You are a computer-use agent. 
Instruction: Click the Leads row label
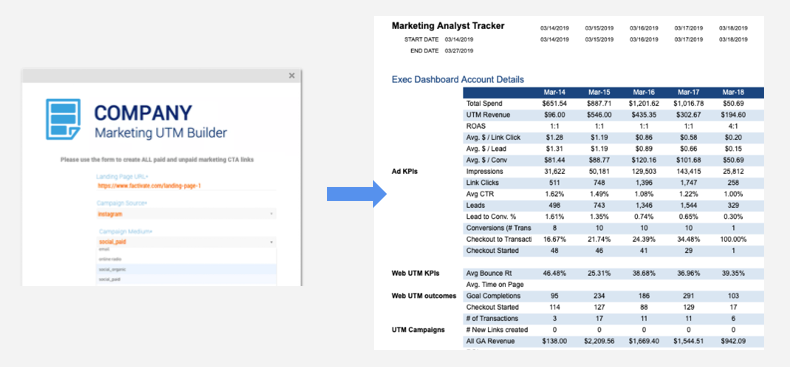point(475,205)
